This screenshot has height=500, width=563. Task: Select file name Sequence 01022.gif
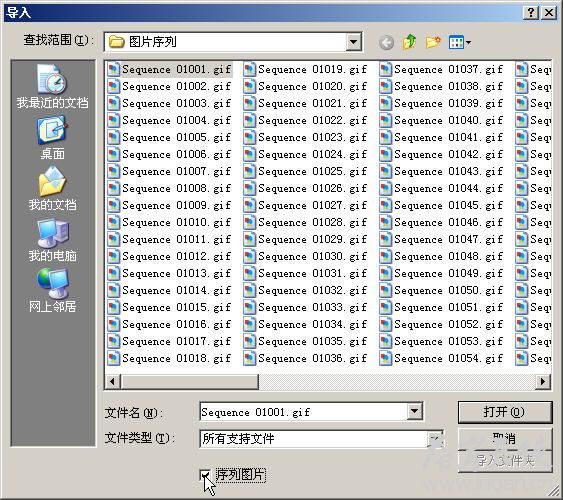tap(312, 120)
